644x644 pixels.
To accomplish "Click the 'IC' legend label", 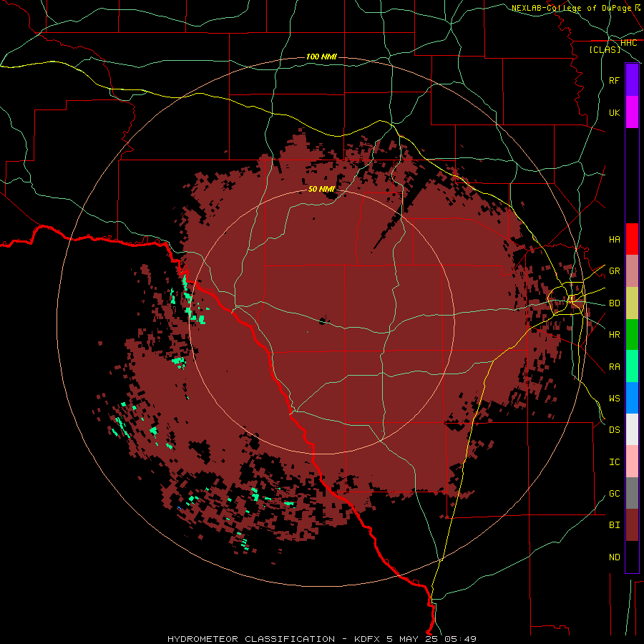I will [x=614, y=462].
